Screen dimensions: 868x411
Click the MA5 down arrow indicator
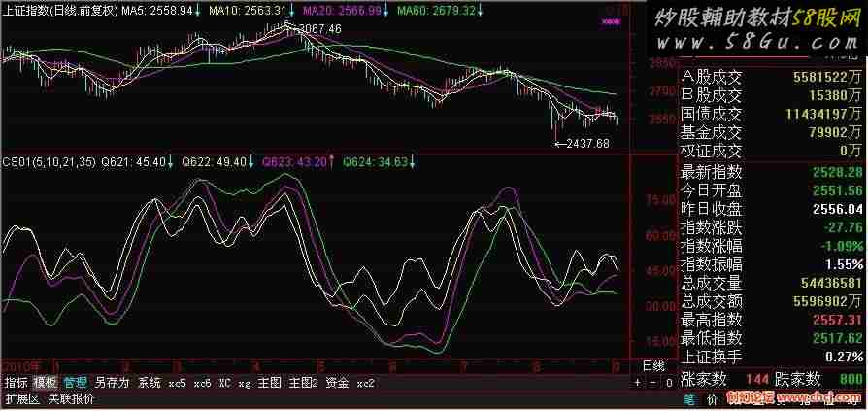pos(198,11)
